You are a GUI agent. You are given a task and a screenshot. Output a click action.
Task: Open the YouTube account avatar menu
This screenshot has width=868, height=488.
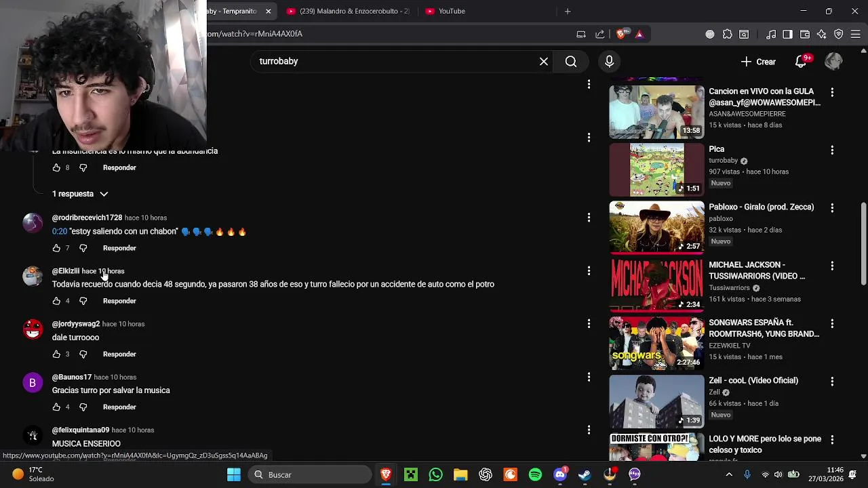(833, 62)
